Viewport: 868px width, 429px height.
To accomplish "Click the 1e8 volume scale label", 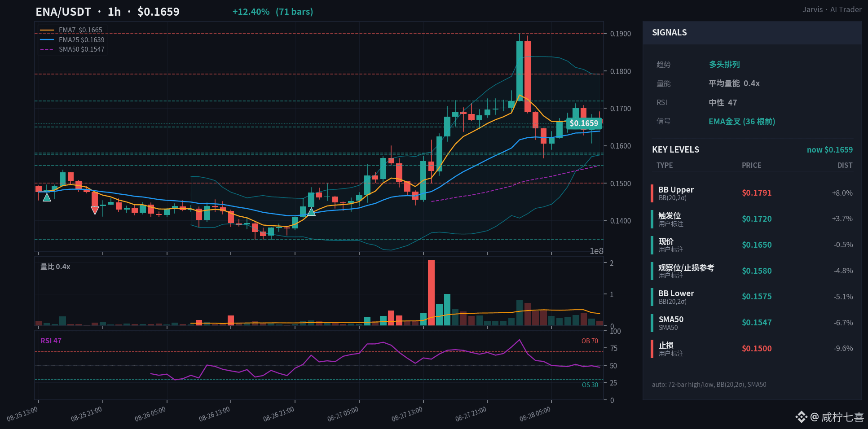I will (596, 251).
